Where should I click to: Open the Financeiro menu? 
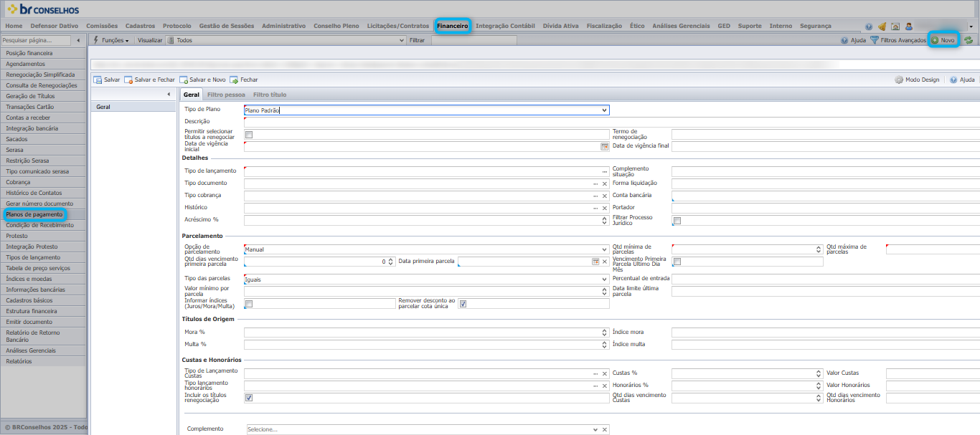[x=453, y=26]
